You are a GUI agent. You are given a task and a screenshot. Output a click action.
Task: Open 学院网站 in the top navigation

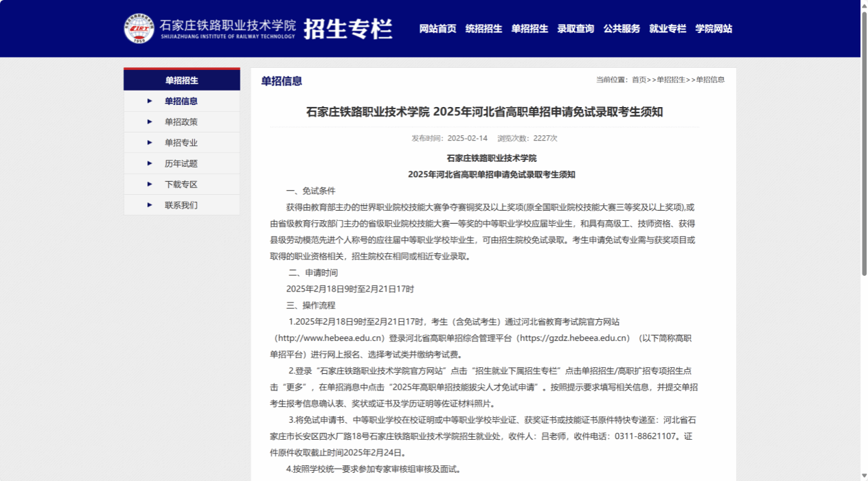tap(713, 29)
